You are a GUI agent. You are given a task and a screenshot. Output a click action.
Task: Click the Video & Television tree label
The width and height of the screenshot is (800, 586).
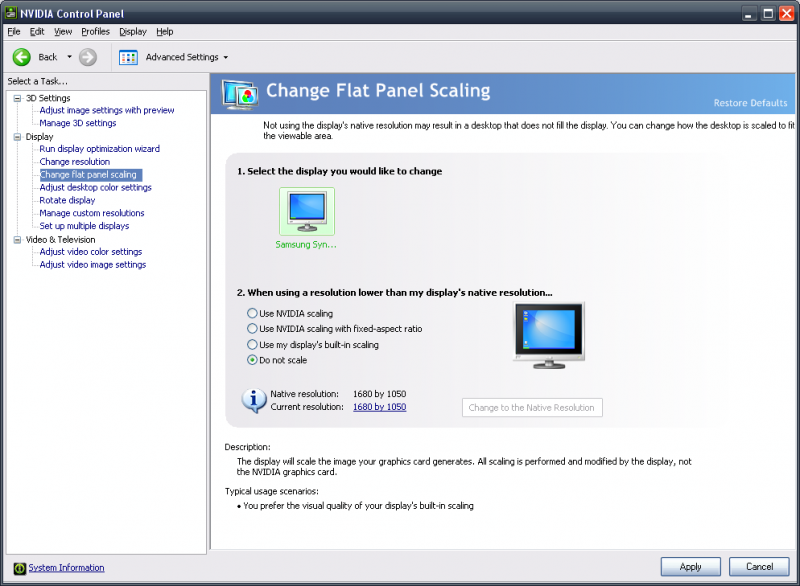coord(60,239)
